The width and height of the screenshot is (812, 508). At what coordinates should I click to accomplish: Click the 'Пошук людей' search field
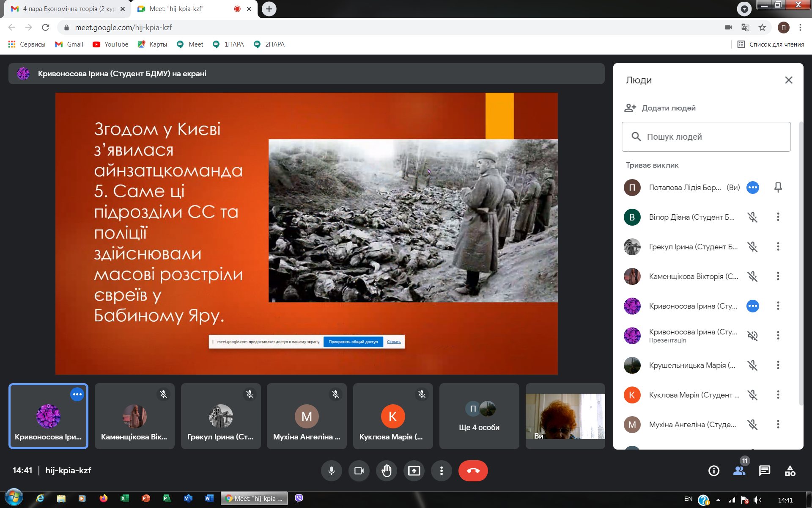tap(706, 137)
